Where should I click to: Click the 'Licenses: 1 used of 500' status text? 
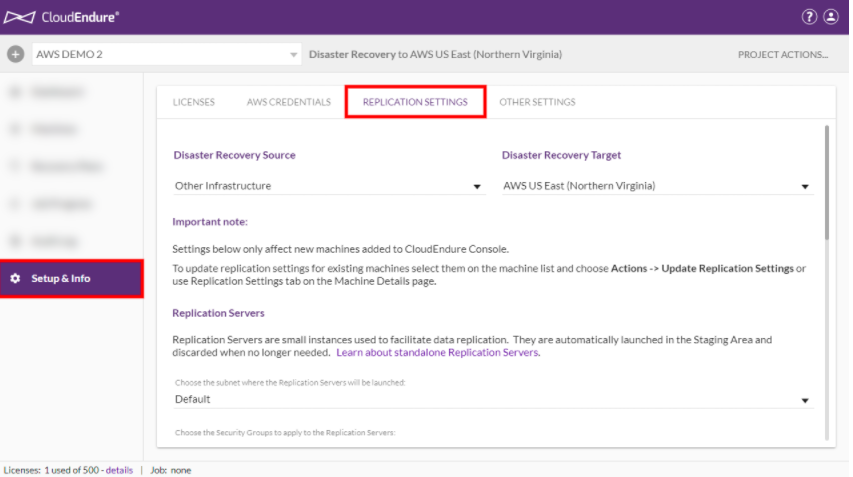click(x=52, y=470)
